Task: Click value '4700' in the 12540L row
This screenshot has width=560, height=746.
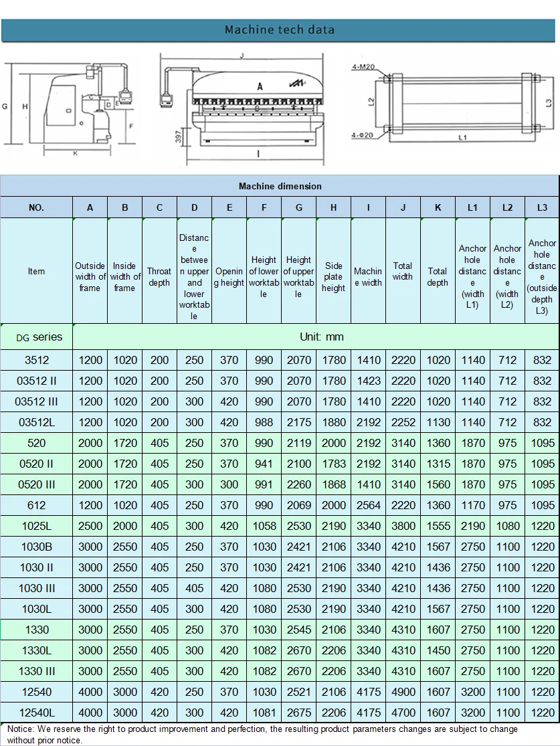Action: tap(403, 713)
